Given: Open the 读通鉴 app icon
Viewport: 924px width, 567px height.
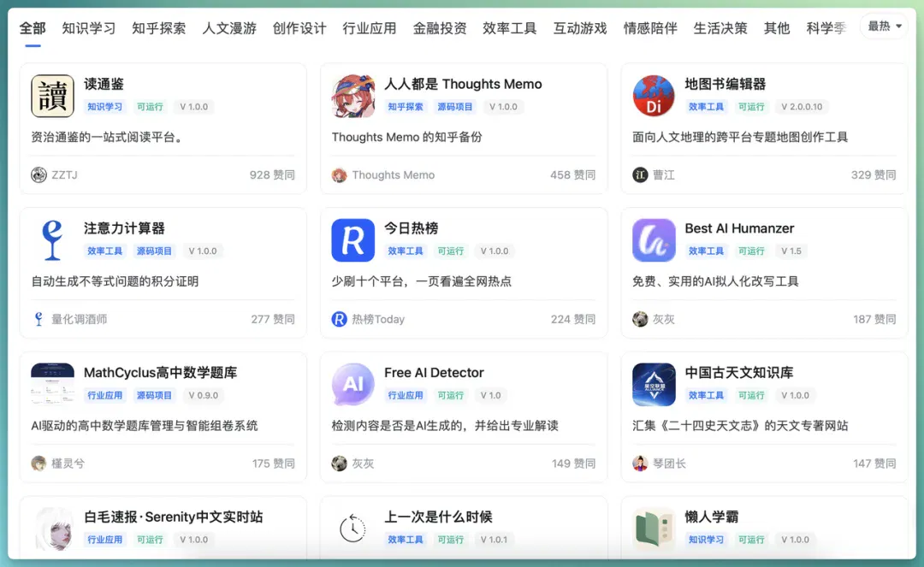Looking at the screenshot, I should pos(52,96).
